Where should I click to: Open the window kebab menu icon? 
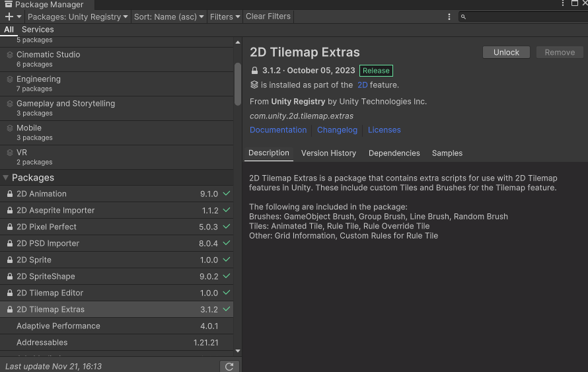(x=562, y=3)
